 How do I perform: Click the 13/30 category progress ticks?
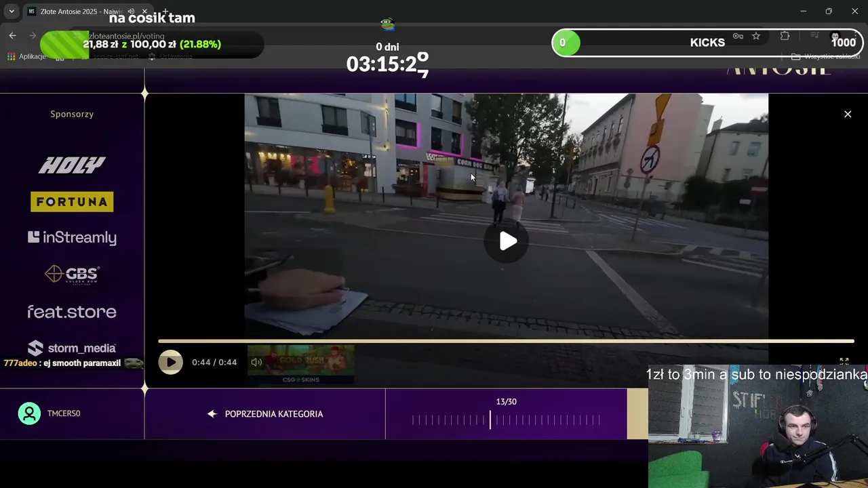pyautogui.click(x=506, y=420)
